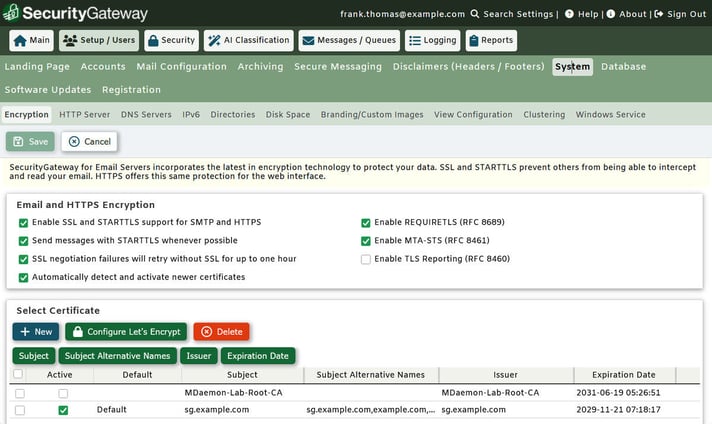712x424 pixels.
Task: Open the Setup / Users section
Action: (x=99, y=40)
